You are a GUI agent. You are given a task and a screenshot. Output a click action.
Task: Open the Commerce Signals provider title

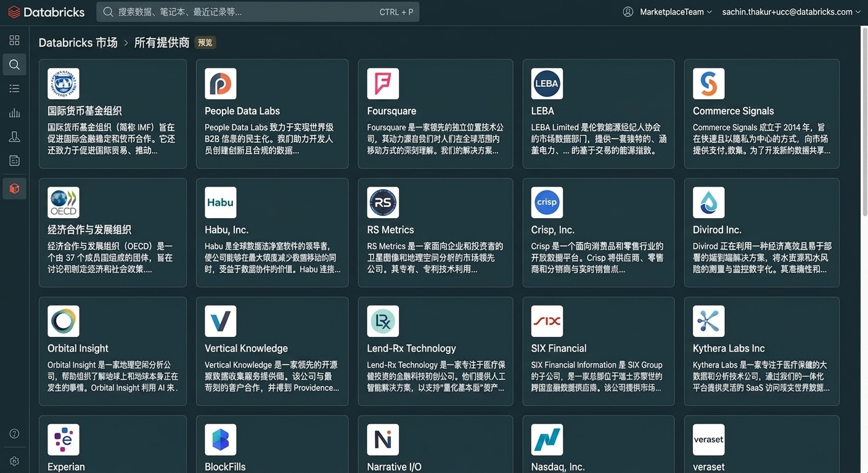pyautogui.click(x=734, y=111)
